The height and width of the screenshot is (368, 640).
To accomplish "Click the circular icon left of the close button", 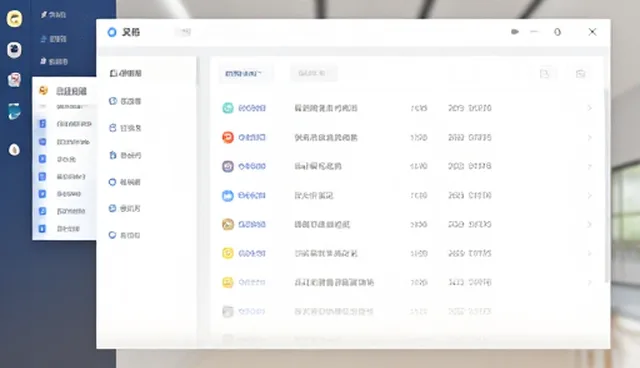I will tap(557, 32).
